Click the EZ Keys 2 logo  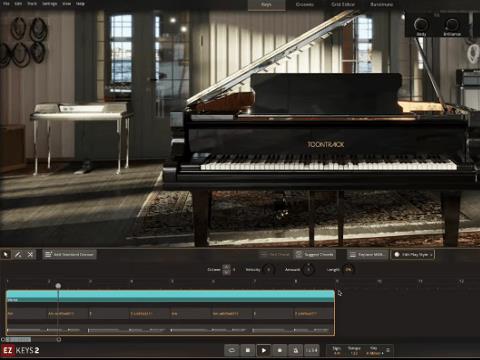(x=21, y=350)
